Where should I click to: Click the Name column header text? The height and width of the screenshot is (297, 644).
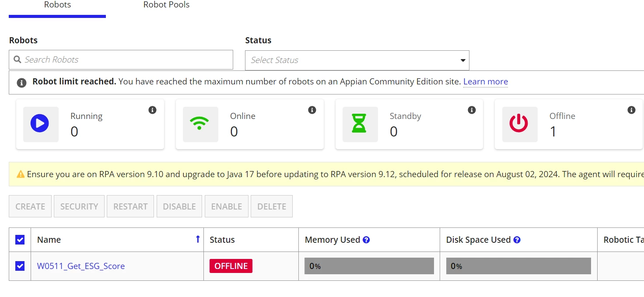coord(49,240)
